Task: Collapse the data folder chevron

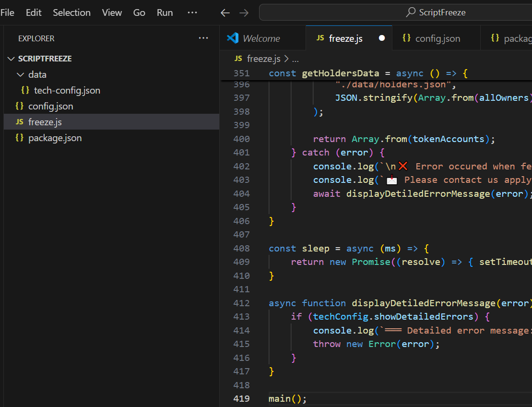Action: coord(20,75)
